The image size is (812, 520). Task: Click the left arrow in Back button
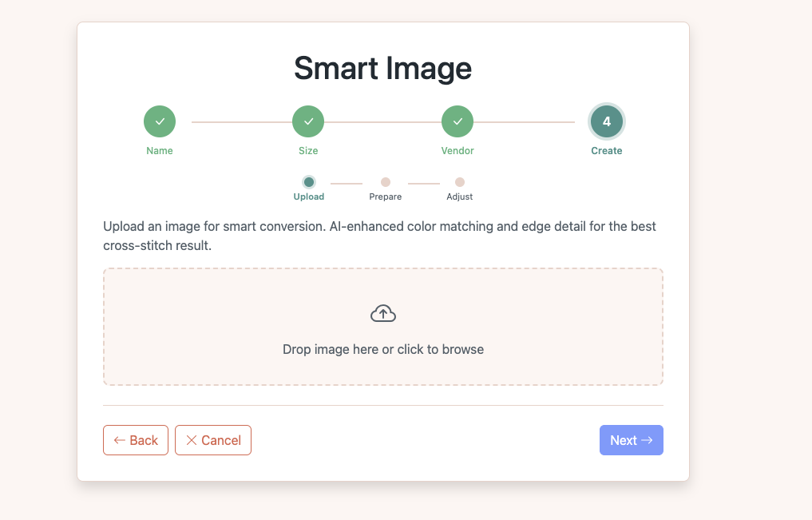pyautogui.click(x=120, y=440)
